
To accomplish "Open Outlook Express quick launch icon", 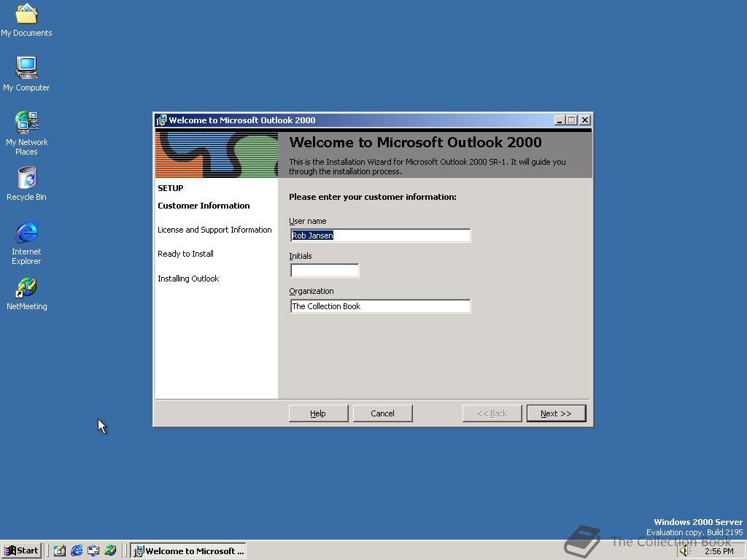I will 93,551.
